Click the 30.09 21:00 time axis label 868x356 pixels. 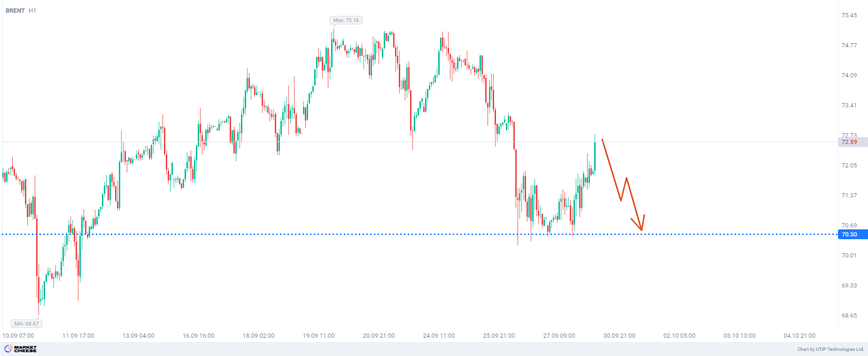coord(619,336)
